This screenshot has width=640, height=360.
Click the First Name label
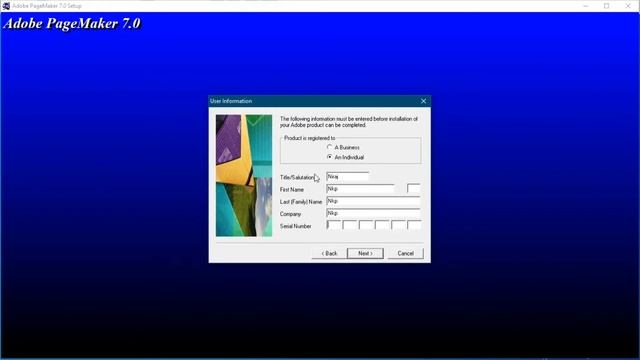pos(292,190)
